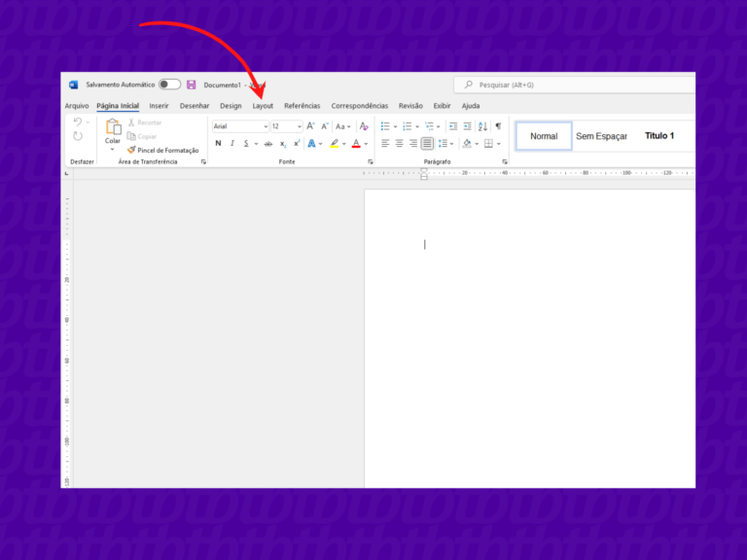Click the Word logo icon
The image size is (747, 560).
(x=73, y=85)
